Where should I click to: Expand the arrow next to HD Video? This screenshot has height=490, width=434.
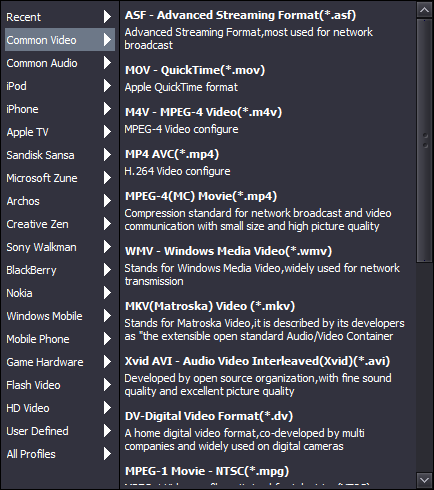pyautogui.click(x=107, y=408)
